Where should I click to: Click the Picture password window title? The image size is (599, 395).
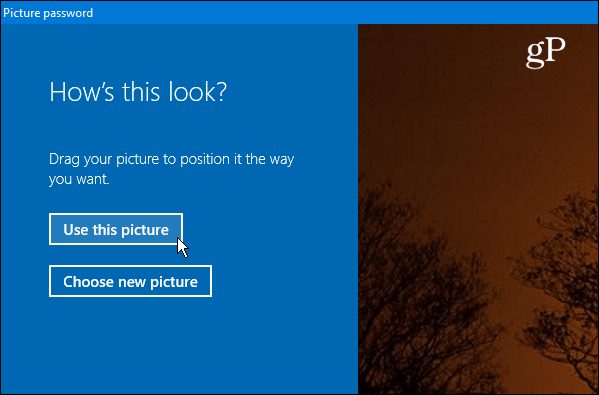tap(48, 13)
